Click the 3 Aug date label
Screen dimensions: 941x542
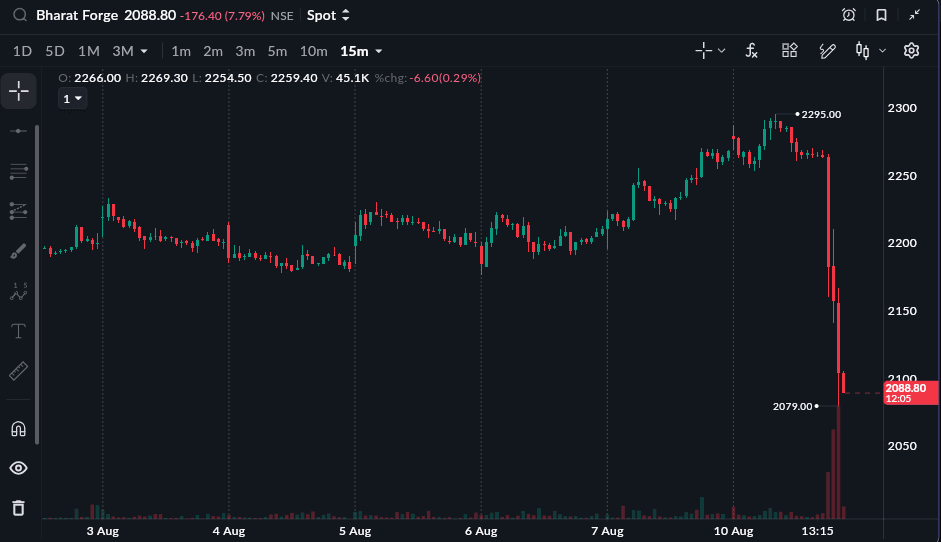coord(103,531)
